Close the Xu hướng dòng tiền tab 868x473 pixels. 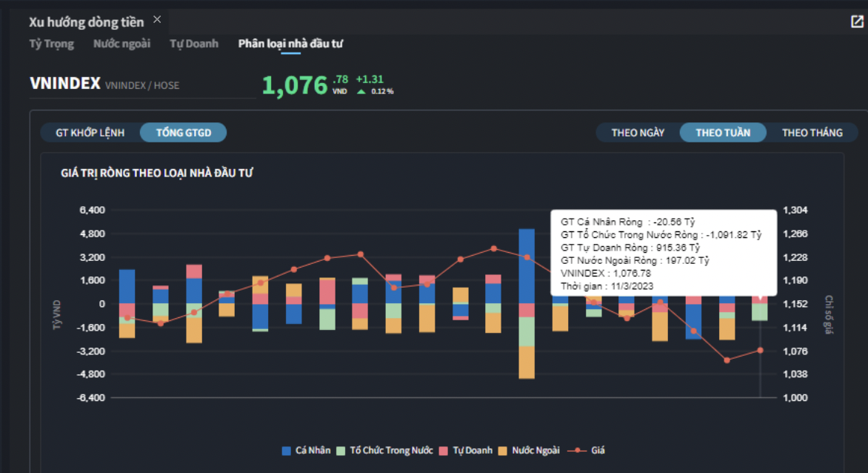pos(157,20)
